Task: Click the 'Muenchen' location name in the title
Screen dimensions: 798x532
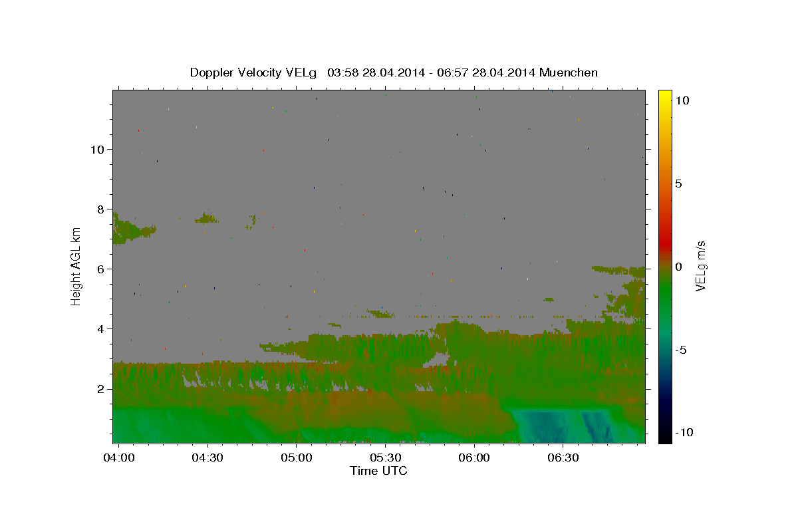Action: pos(569,72)
